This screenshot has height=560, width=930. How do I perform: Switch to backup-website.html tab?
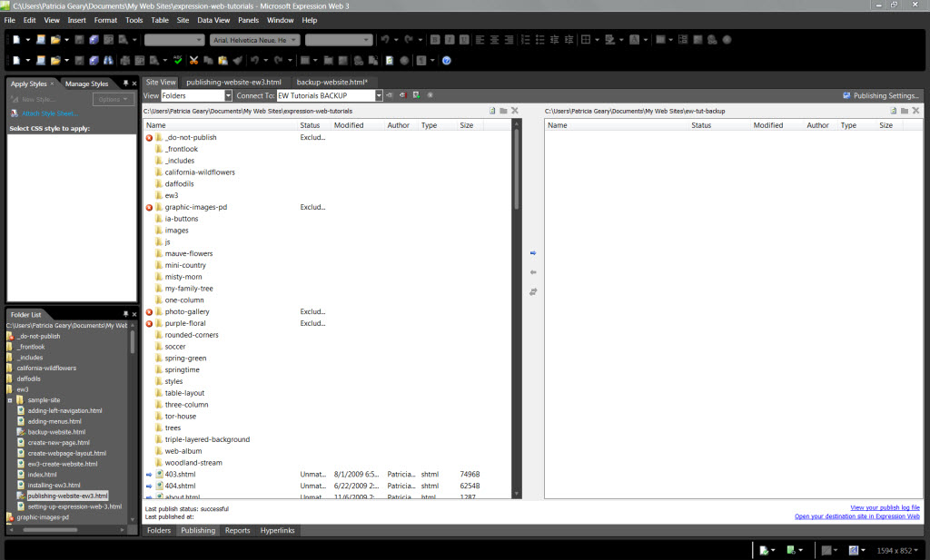pyautogui.click(x=332, y=83)
